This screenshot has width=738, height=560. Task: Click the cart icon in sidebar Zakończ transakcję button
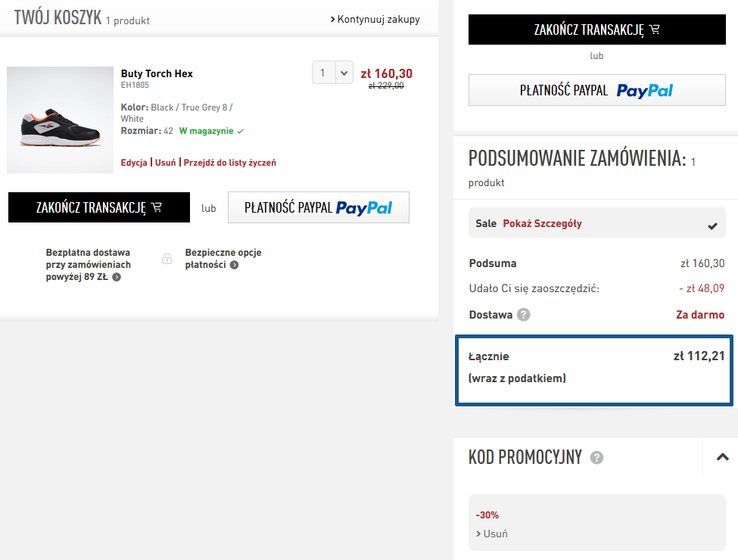654,30
